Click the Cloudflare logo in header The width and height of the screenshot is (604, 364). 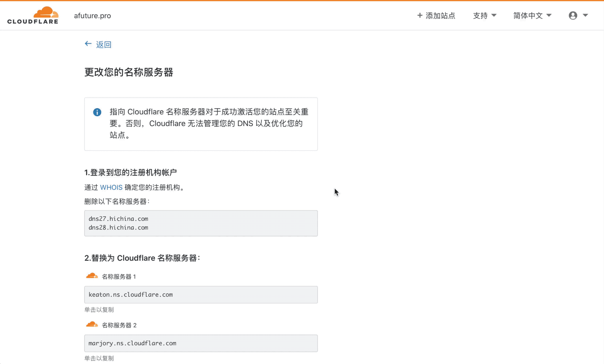pyautogui.click(x=33, y=15)
